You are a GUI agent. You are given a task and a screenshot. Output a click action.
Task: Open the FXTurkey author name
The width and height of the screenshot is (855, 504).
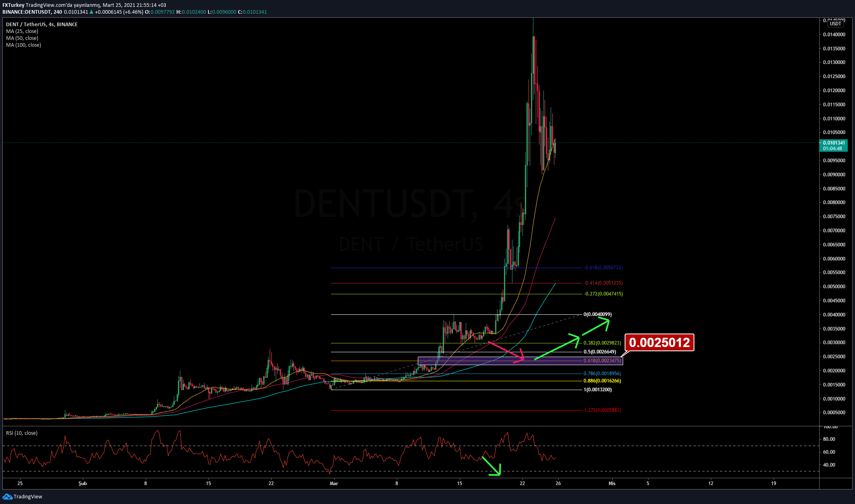tap(13, 5)
